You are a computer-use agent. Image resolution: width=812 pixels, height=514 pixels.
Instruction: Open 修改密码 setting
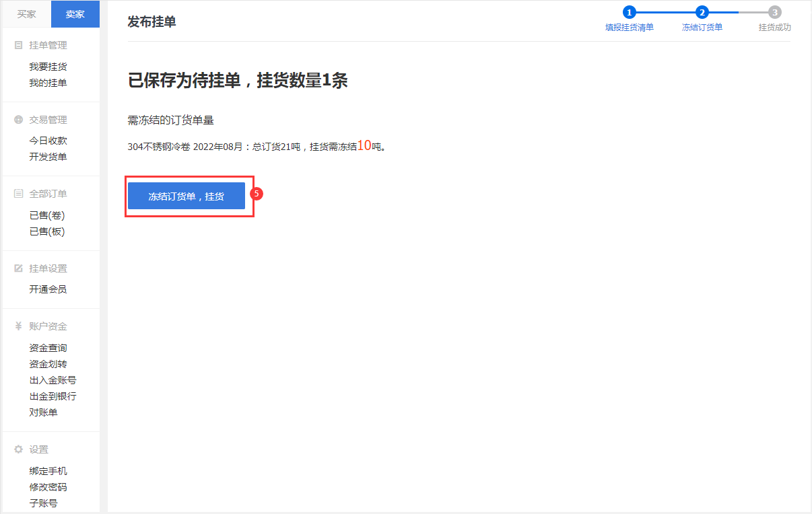(x=48, y=487)
